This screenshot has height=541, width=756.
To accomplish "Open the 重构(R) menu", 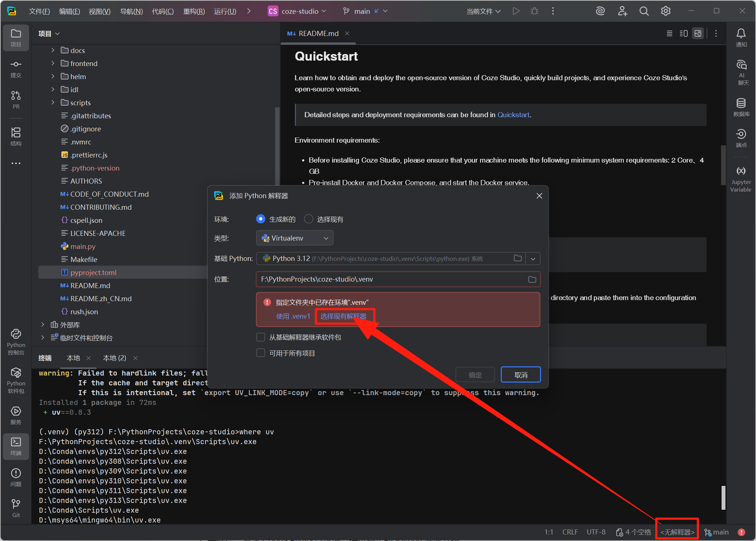I will pyautogui.click(x=194, y=11).
